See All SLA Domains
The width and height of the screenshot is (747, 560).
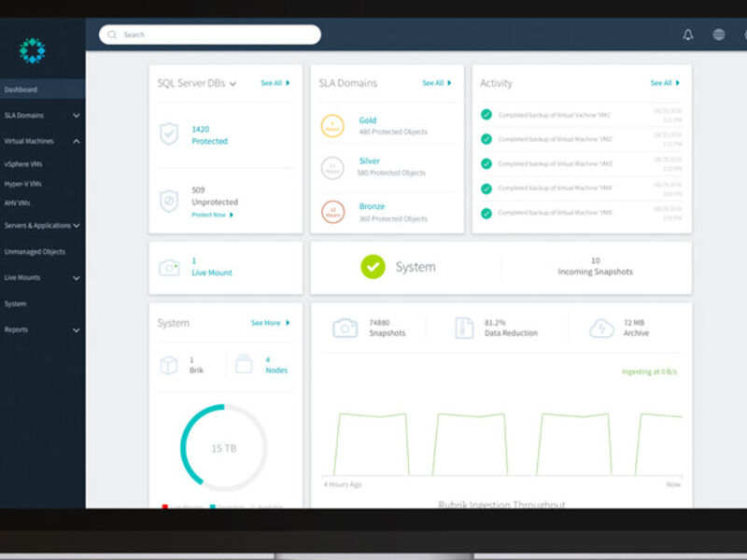tap(437, 83)
